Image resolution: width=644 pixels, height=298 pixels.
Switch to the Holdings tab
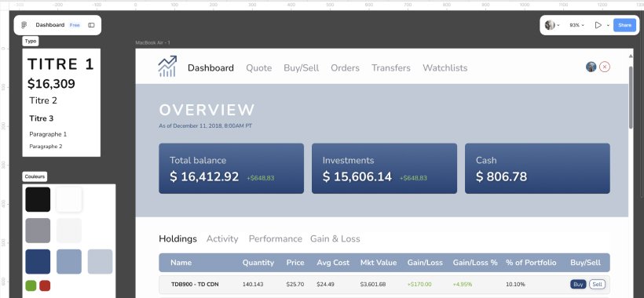(x=177, y=239)
